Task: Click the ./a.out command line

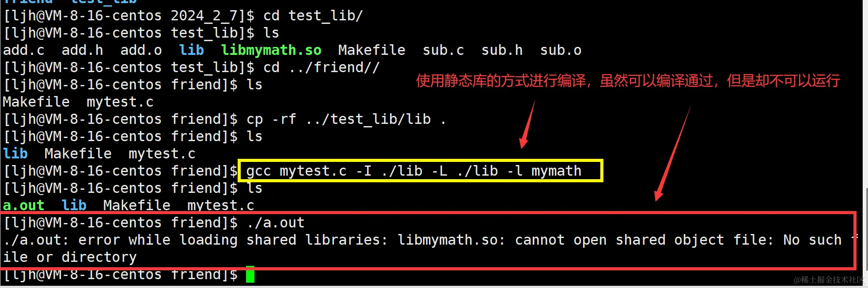Action: coord(154,223)
